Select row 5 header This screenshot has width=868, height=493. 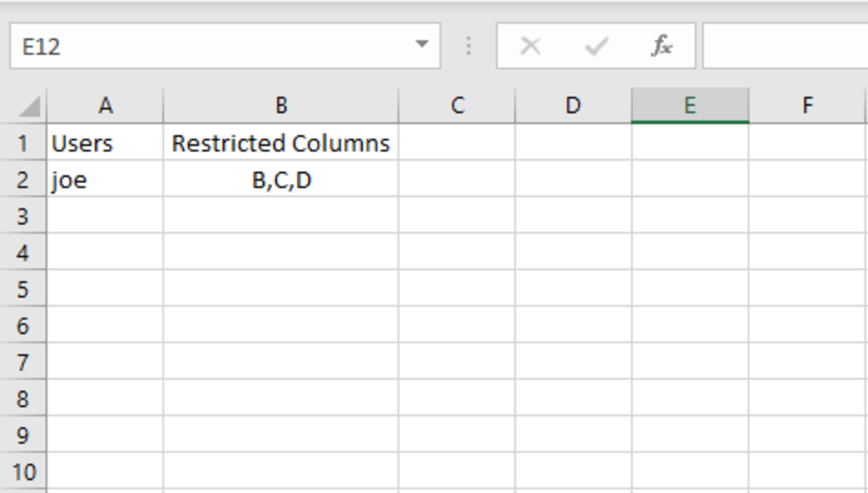click(x=23, y=290)
